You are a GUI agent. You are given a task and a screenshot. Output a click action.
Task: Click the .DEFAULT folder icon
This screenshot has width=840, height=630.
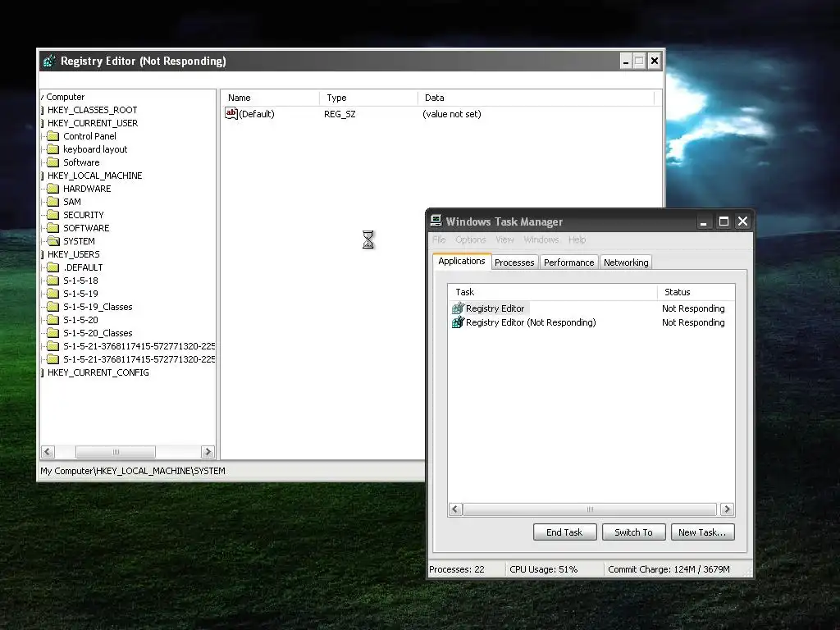coord(52,267)
